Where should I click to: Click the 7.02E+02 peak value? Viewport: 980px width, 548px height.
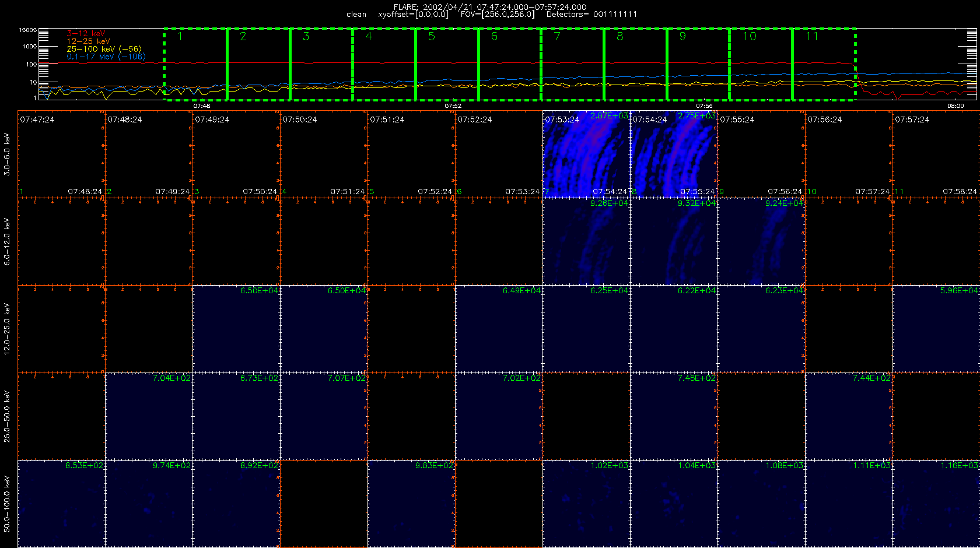tap(521, 378)
